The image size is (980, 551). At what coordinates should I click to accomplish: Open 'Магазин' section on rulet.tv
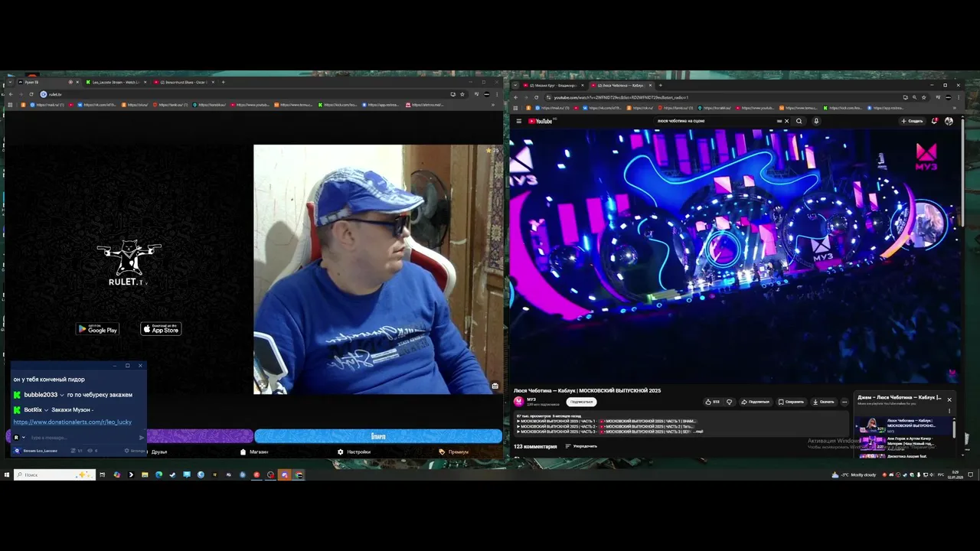pyautogui.click(x=254, y=452)
